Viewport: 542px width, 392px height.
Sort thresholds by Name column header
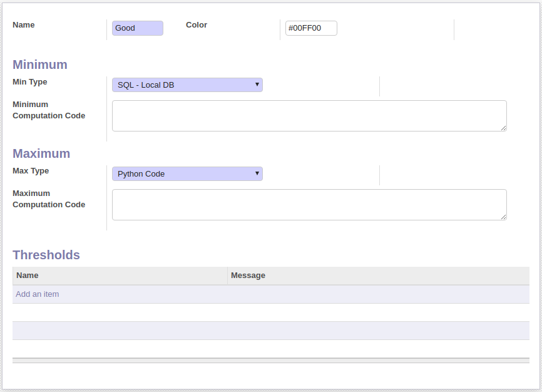click(x=28, y=276)
